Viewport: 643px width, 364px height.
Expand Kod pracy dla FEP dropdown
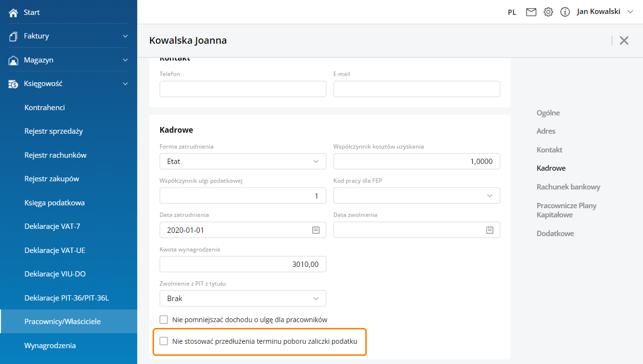coord(416,196)
